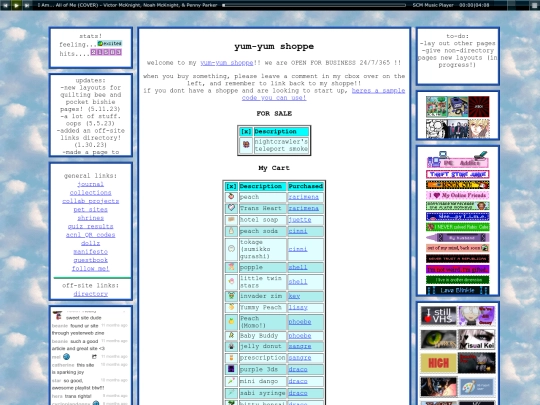Image resolution: width=540 pixels, height=405 pixels.
Task: Click the tokage sumikko gurashi icon
Action: 231,249
